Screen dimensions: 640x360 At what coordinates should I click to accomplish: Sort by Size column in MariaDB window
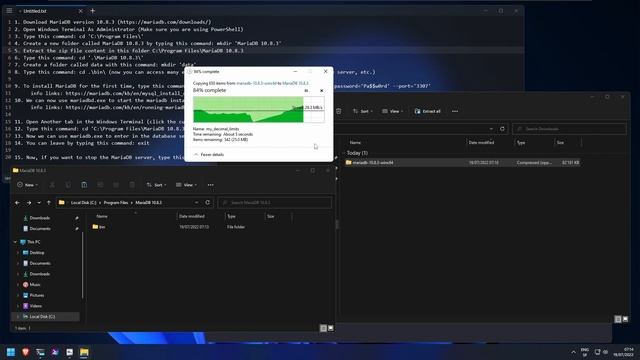point(271,216)
